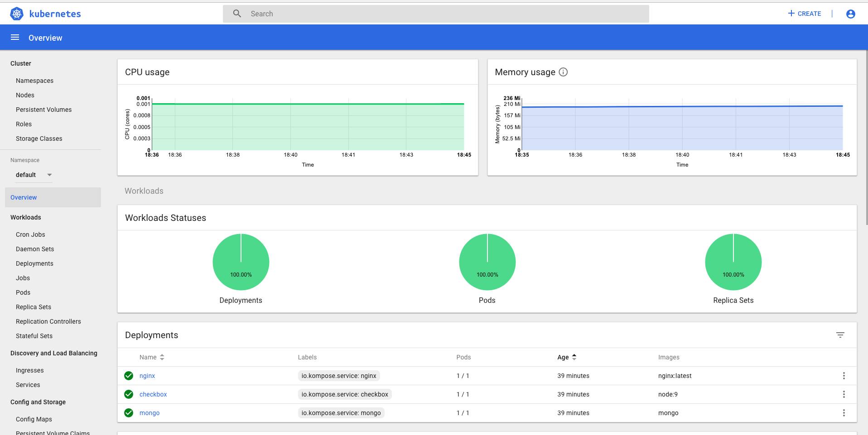Open Daemon Sets in sidebar

(x=35, y=249)
